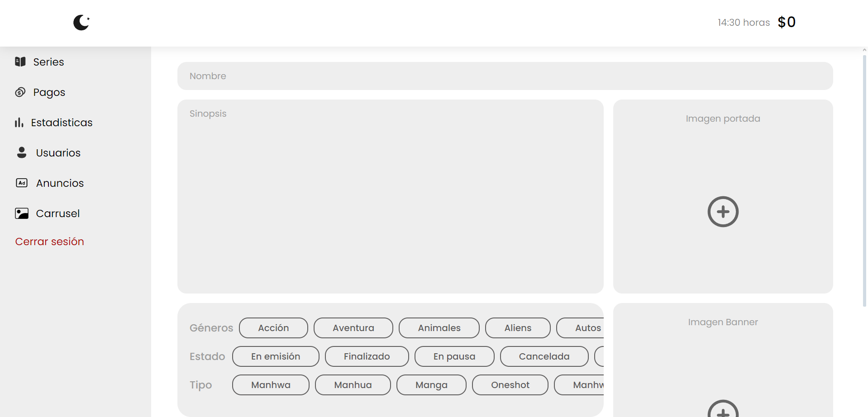
Task: Click the crescent moon logo icon
Action: [81, 22]
